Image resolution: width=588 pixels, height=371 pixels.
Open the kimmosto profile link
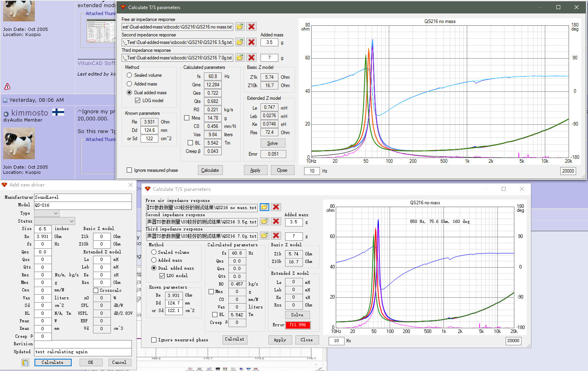[30, 113]
